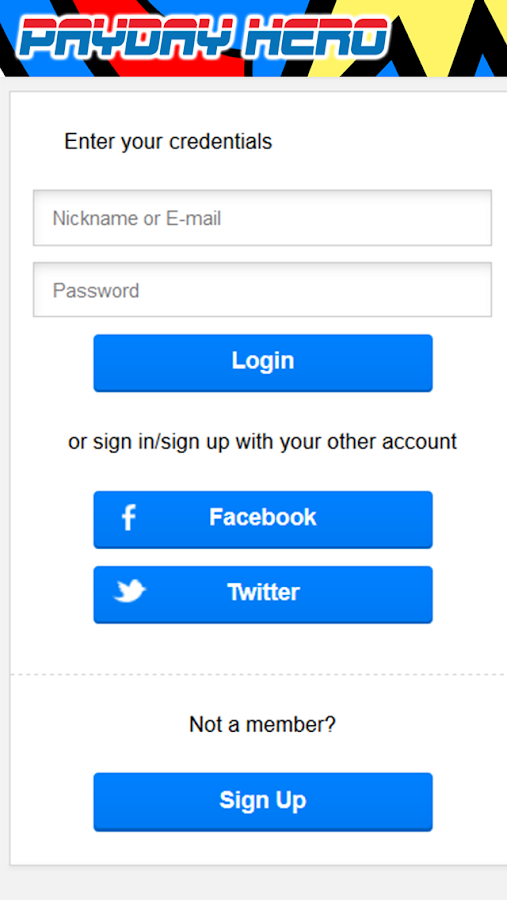Image resolution: width=507 pixels, height=900 pixels.
Task: Click the Payday Hero logo
Action: [x=204, y=37]
